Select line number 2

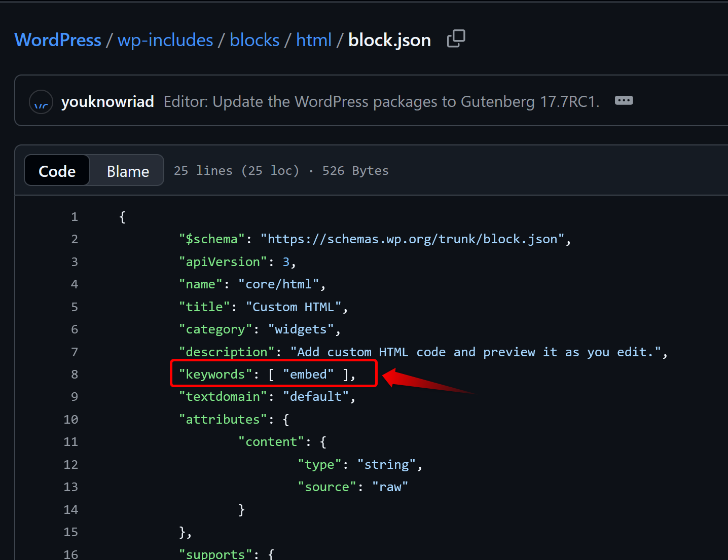click(x=75, y=239)
